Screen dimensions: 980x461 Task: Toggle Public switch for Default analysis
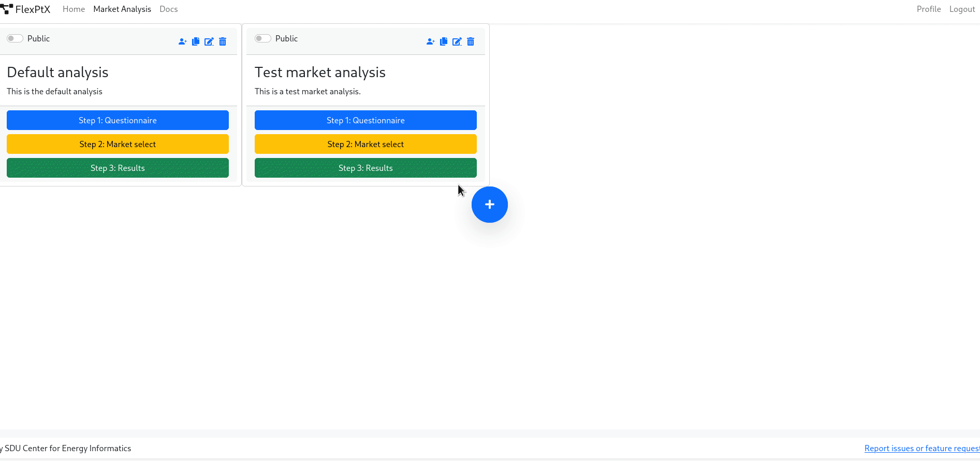coord(15,38)
